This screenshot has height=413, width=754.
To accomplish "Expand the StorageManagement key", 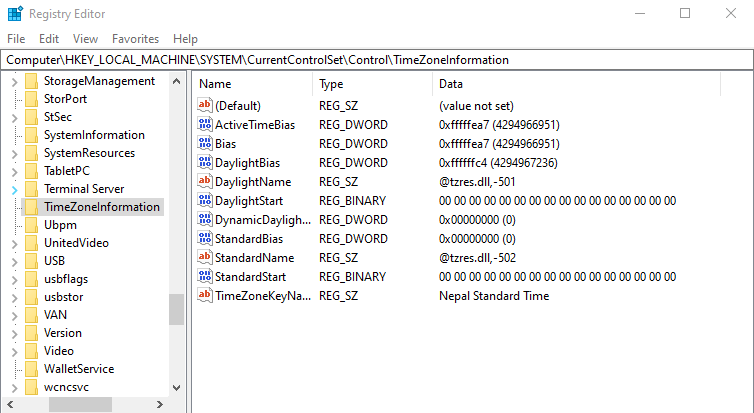I will [15, 82].
